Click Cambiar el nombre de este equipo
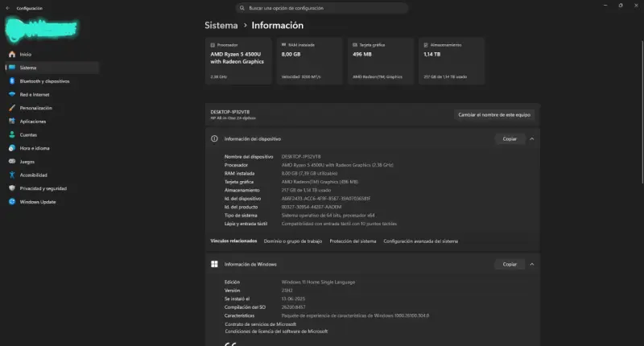This screenshot has height=346, width=644. pyautogui.click(x=494, y=115)
